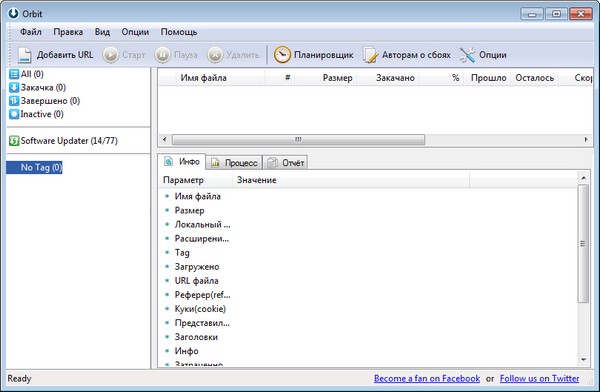Click the Завершено category icon
Screen dimensions: 600x392
[x=14, y=101]
